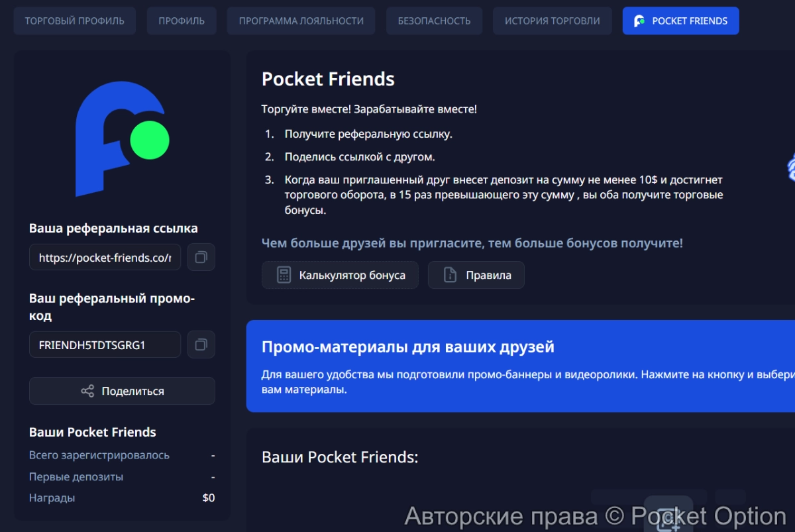Click the Для вашего удобства promo description

[528, 382]
